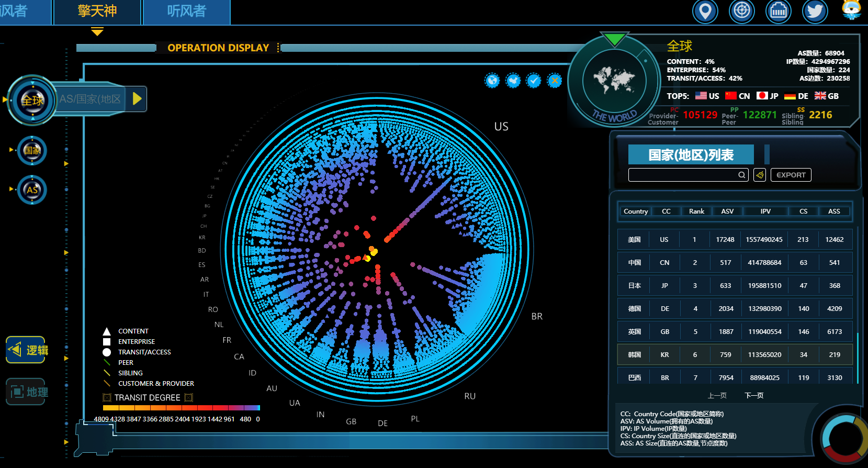Go to 上一页 previous page
Viewport: 868px width, 468px height.
(x=717, y=396)
